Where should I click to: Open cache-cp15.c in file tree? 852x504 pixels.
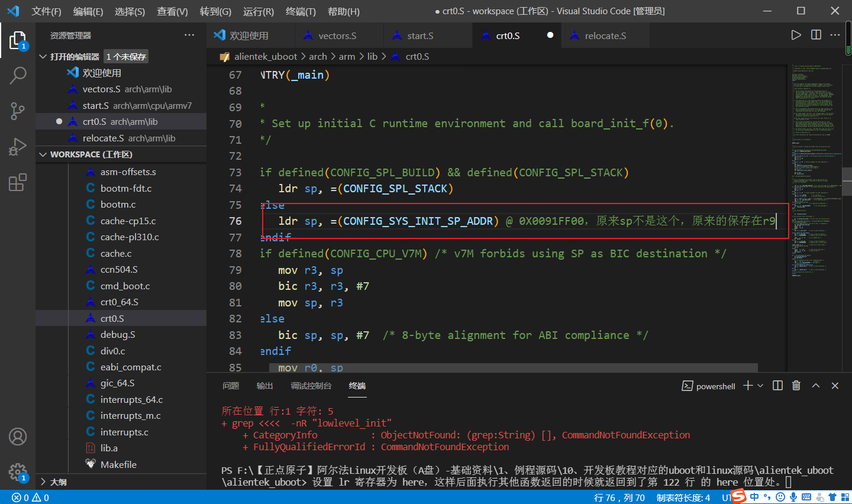(121, 221)
